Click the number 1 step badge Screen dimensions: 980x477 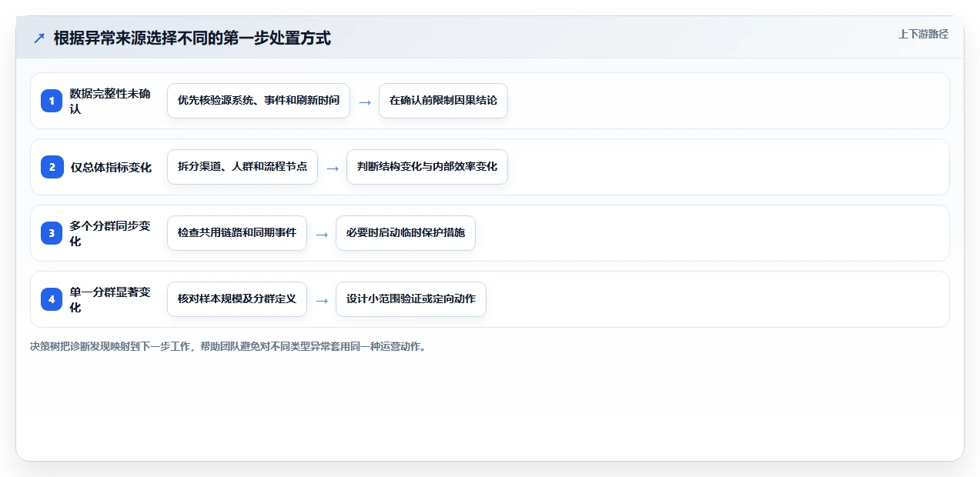(x=52, y=101)
